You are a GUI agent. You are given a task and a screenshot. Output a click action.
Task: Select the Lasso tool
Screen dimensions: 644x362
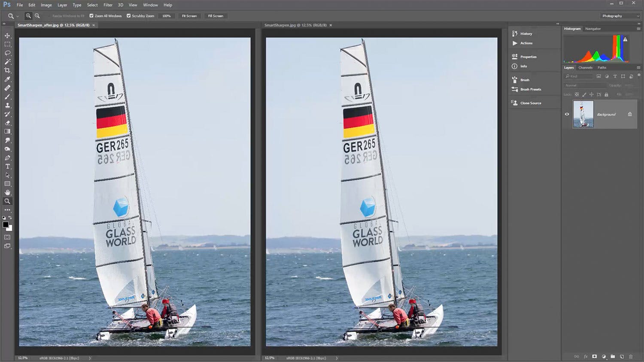tap(7, 53)
